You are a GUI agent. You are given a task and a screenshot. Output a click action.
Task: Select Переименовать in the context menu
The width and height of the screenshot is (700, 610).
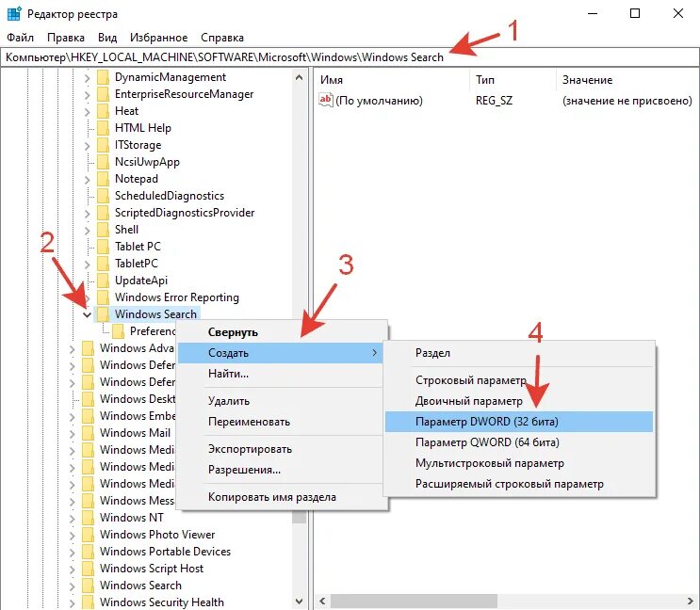tap(281, 422)
